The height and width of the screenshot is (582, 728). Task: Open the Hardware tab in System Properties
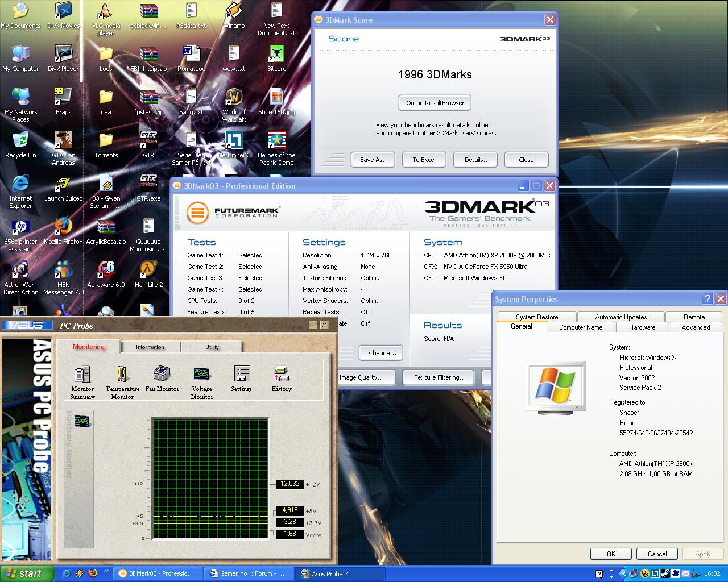click(642, 327)
